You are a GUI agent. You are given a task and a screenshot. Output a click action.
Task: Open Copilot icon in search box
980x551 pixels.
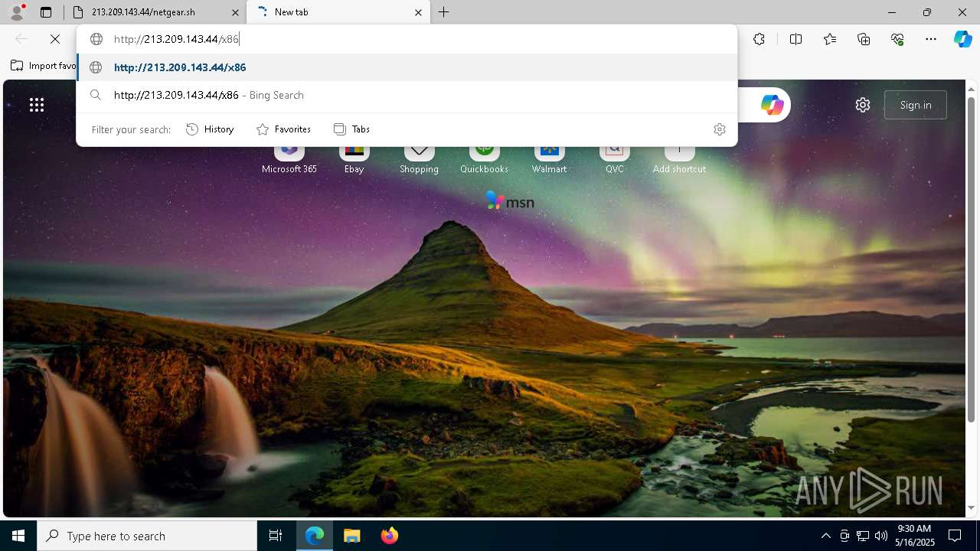click(x=772, y=105)
